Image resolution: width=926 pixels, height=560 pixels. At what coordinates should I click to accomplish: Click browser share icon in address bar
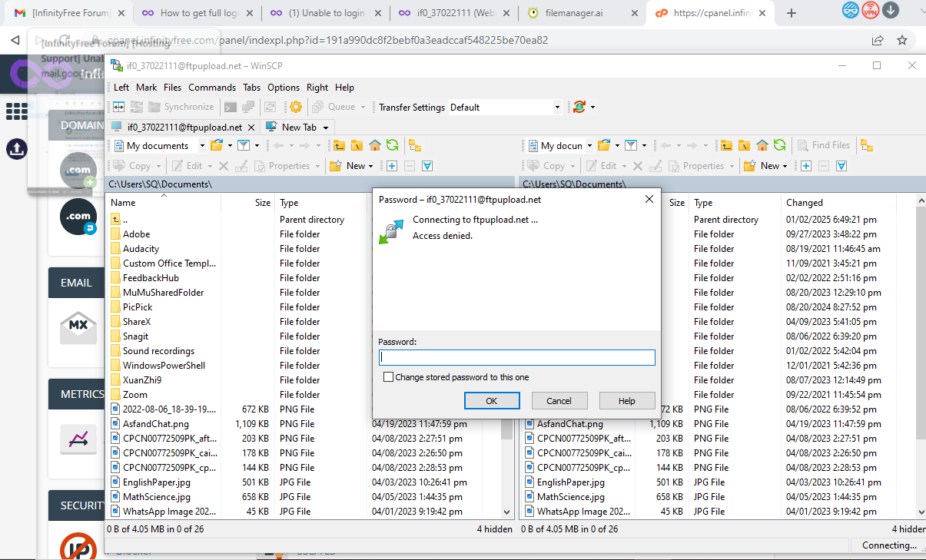878,40
